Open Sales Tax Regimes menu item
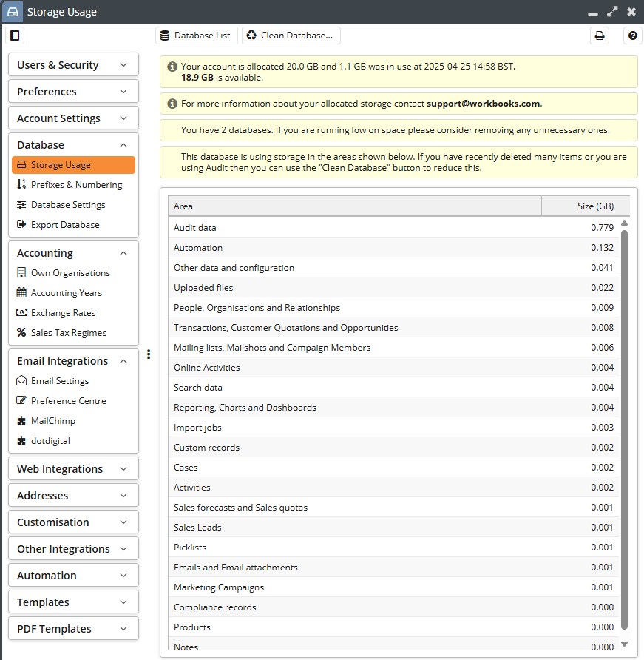Image resolution: width=644 pixels, height=660 pixels. tap(74, 332)
